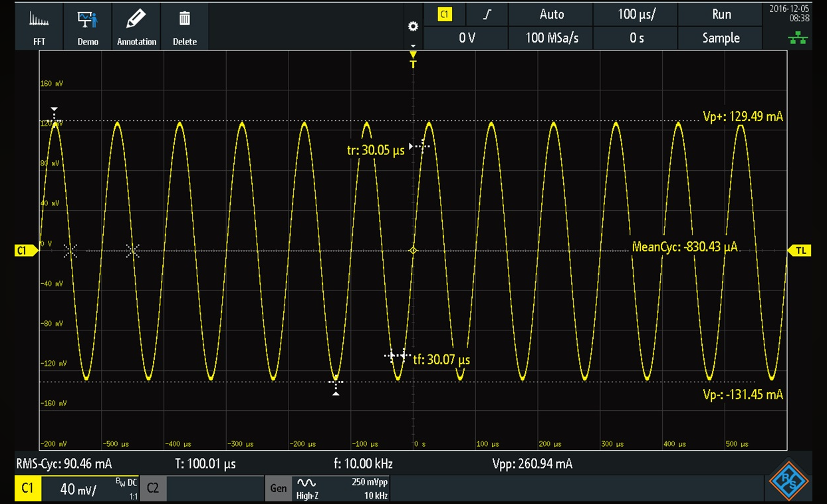Change the 100 µs/ timebase setting
The height and width of the screenshot is (504, 827).
(636, 15)
